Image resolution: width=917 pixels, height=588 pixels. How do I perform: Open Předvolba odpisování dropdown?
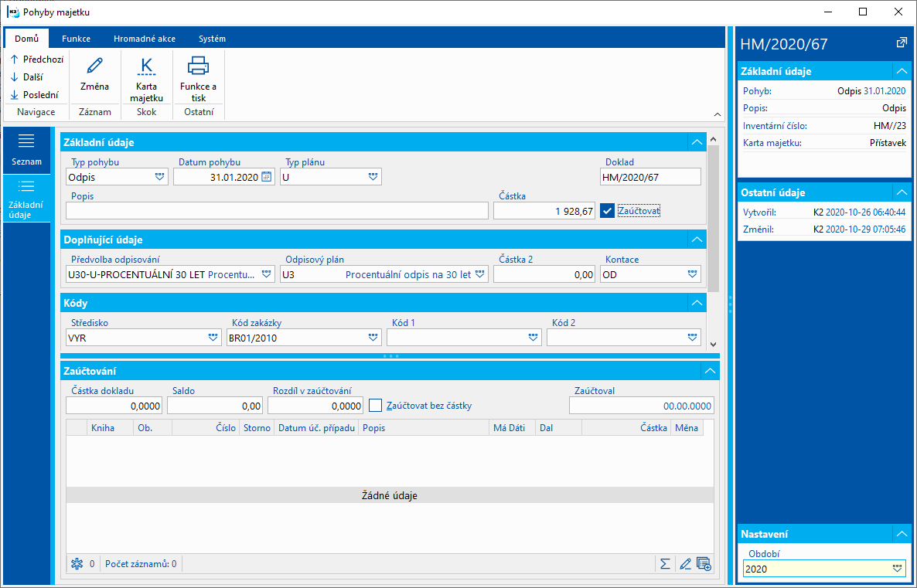pos(266,275)
